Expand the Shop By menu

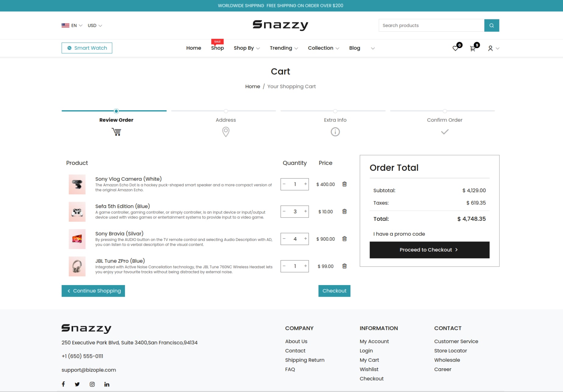pyautogui.click(x=247, y=48)
